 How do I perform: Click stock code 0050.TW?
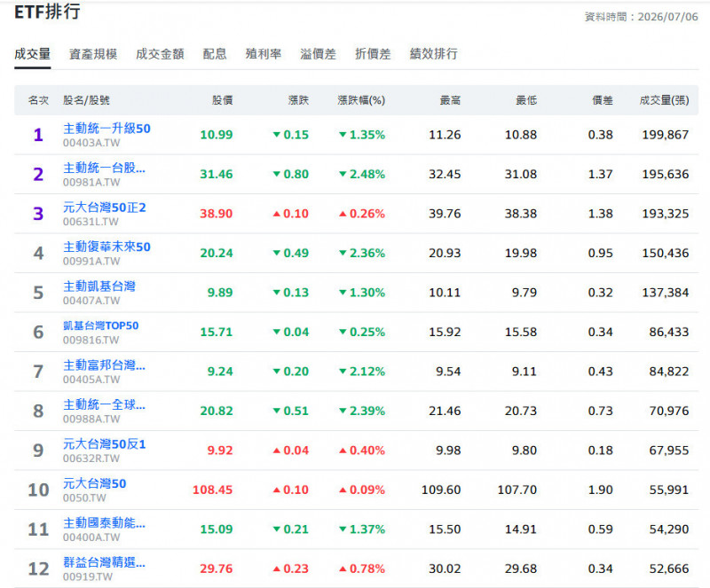coord(84,498)
